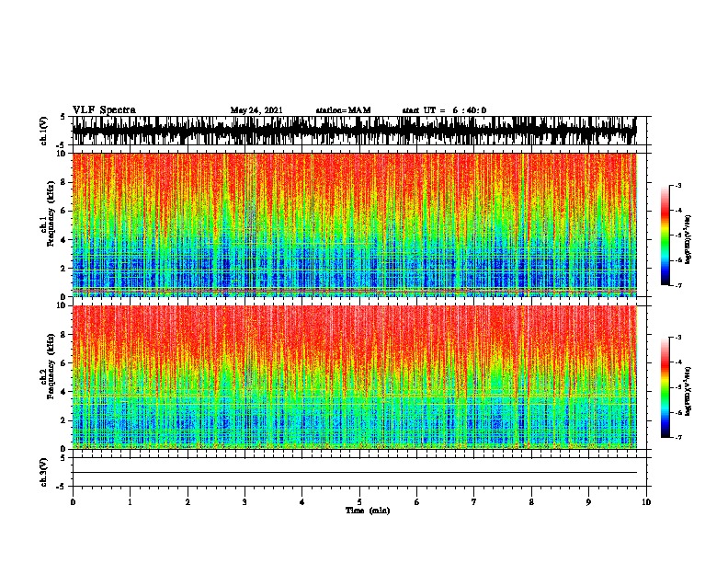Image resolution: width=728 pixels, height=563 pixels.
Task: Click the ch.1 spectrogram panel
Action: coord(354,224)
